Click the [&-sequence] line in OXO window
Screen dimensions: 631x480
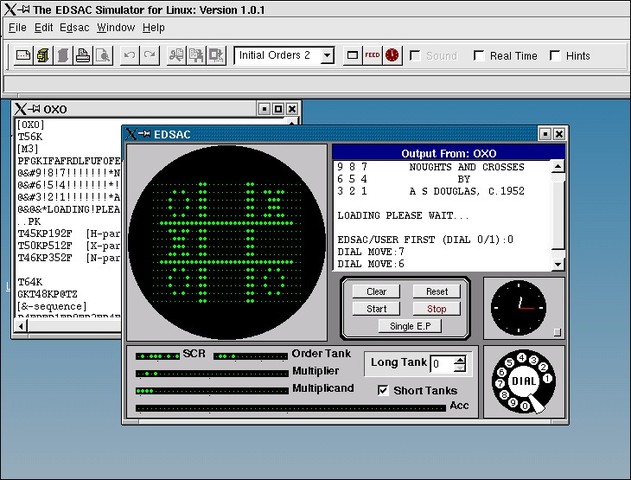(x=52, y=306)
